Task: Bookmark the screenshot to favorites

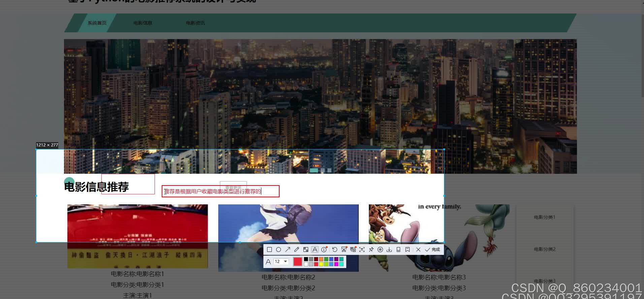Action: 408,250
